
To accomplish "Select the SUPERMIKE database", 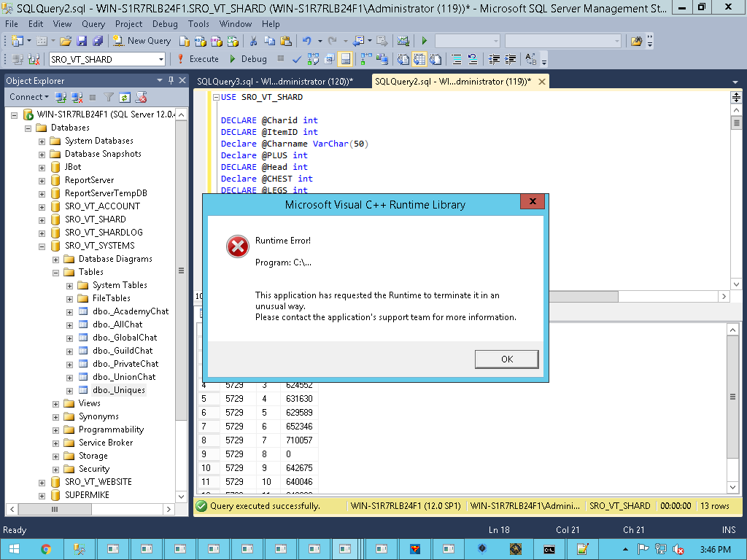I will point(87,495).
